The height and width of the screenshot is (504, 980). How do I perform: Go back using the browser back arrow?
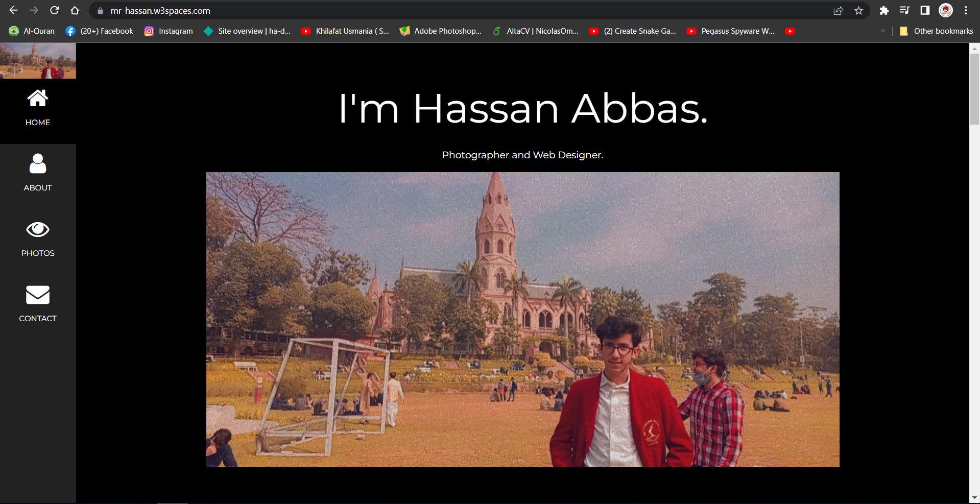14,10
